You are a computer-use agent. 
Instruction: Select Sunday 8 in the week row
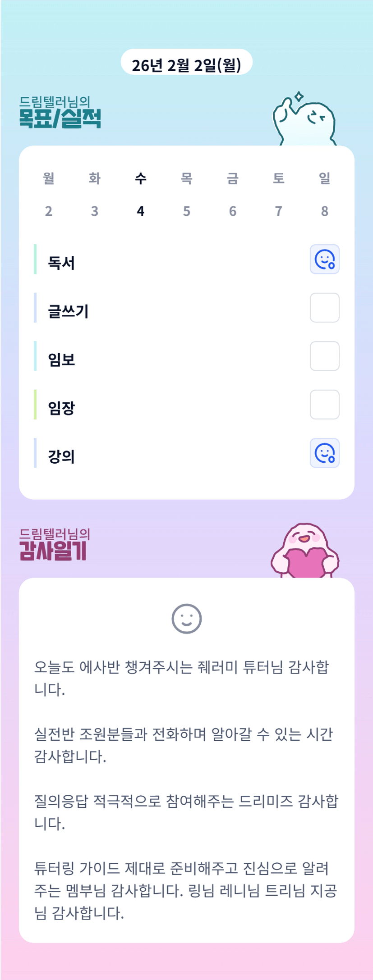[x=325, y=211]
